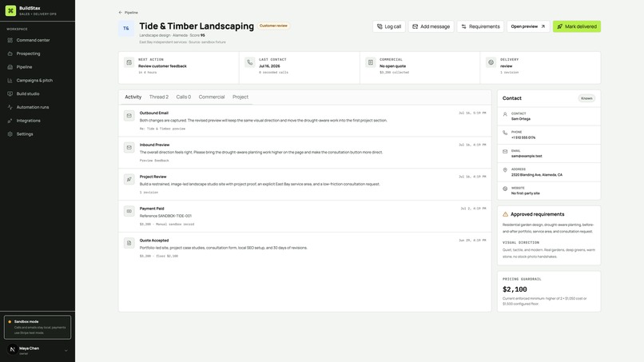Click the Last Contact phone icon
Viewport: 644px width, 362px height.
[x=250, y=62]
